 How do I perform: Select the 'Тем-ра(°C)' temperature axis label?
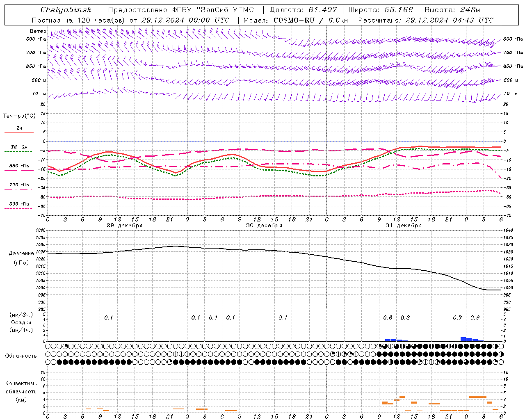tap(19, 116)
